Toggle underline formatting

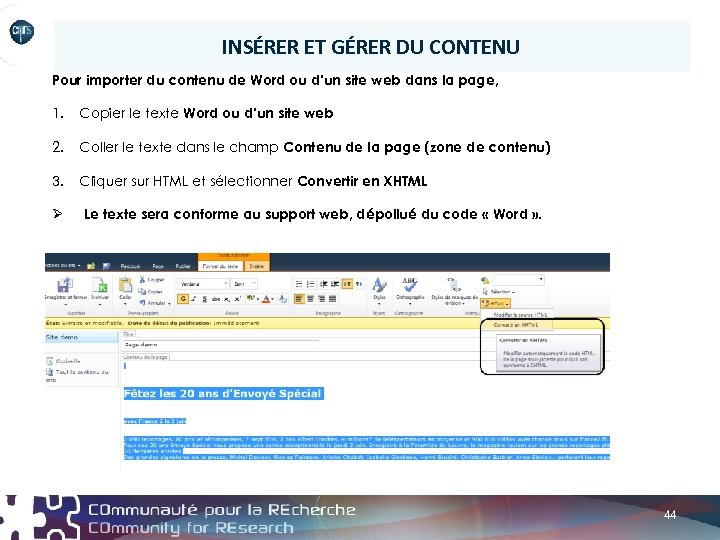(x=205, y=299)
